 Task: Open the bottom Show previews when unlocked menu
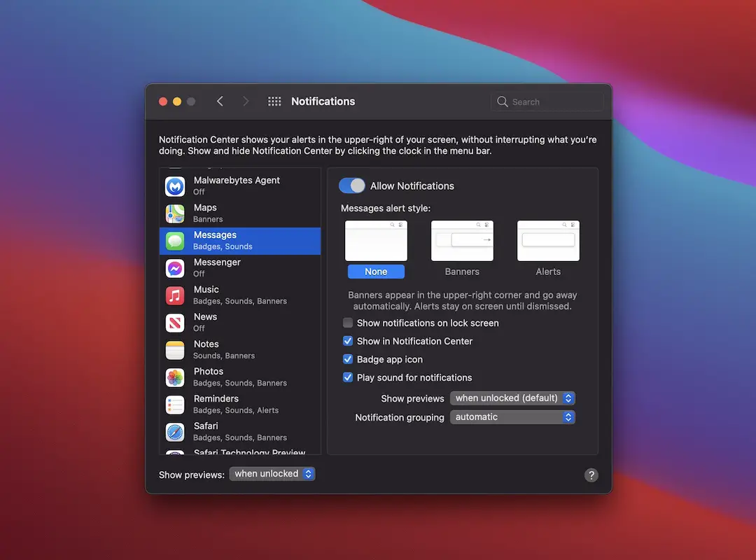click(x=272, y=474)
